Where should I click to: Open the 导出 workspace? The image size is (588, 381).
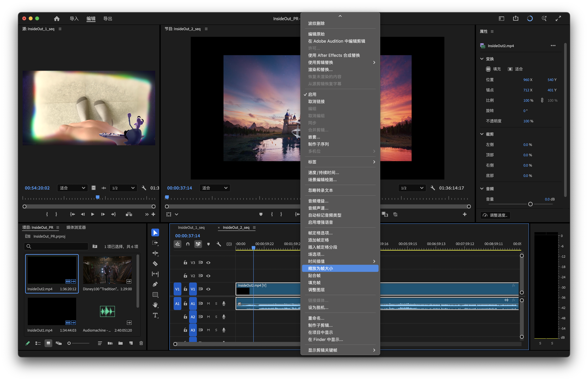(x=108, y=19)
